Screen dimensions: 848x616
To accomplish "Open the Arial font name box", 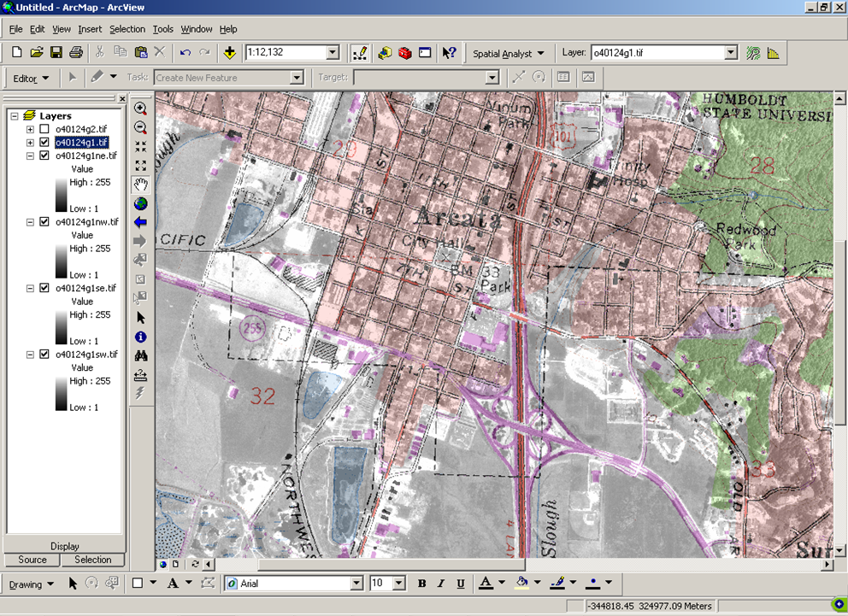I will [295, 584].
